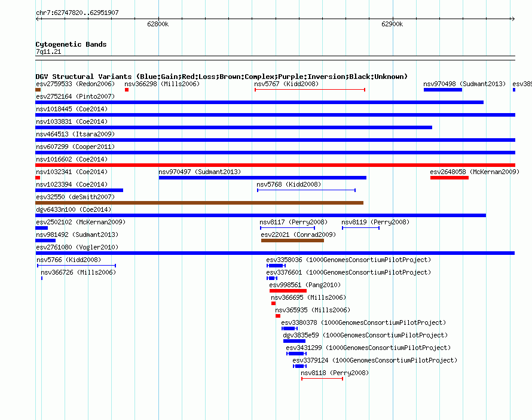Click blue glyph under nsv8119 (Perry2008)
532x420 pixels.
(360, 228)
